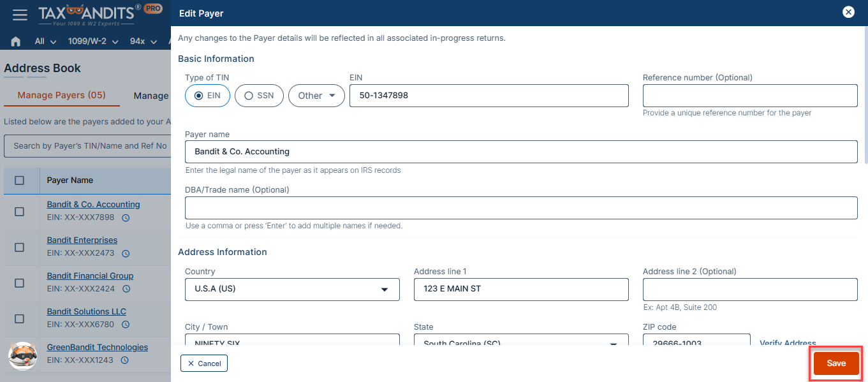Open the Other TIN type dropdown
Viewport: 868px width, 382px height.
pyautogui.click(x=316, y=96)
